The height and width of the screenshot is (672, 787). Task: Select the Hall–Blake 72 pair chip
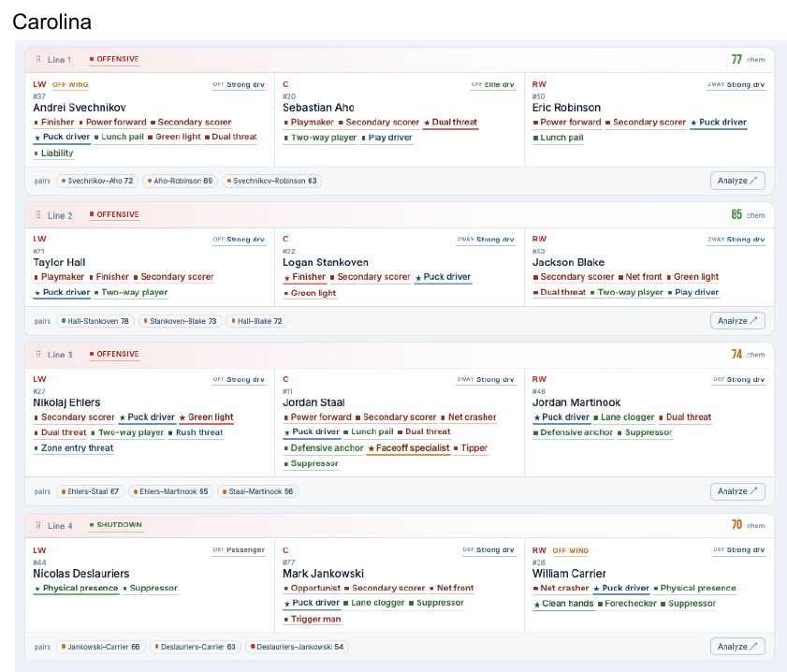point(257,321)
